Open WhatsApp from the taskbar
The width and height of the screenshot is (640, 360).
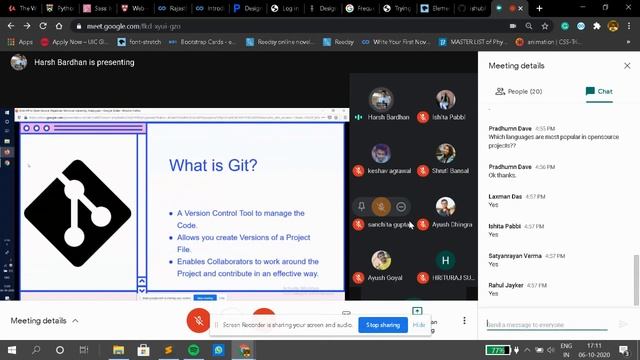point(219,350)
